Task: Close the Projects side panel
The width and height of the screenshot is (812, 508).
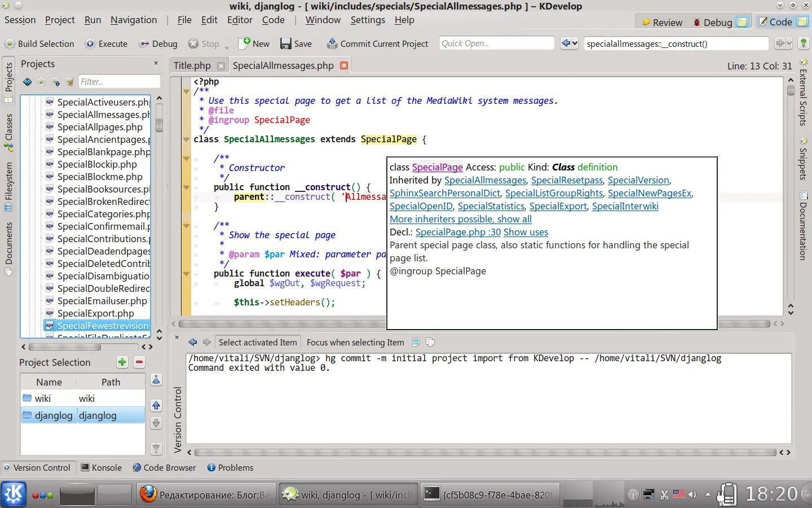Action: (x=156, y=63)
